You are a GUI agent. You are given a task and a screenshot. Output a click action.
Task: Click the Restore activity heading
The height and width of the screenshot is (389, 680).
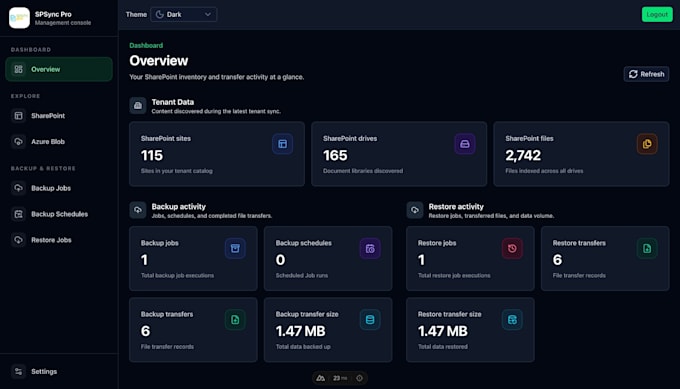(456, 206)
